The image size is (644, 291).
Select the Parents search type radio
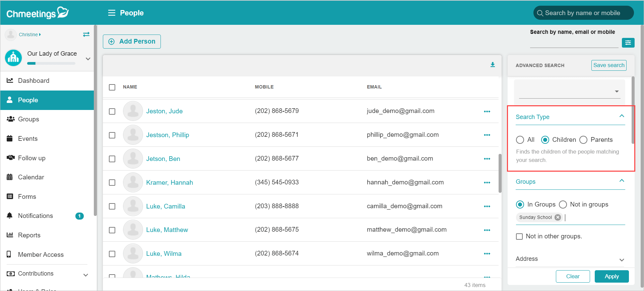(x=583, y=140)
